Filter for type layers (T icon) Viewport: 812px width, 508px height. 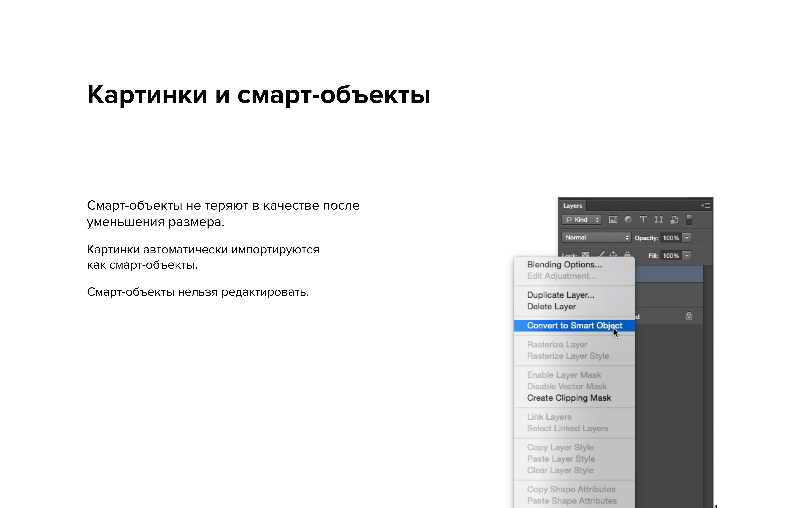click(643, 219)
